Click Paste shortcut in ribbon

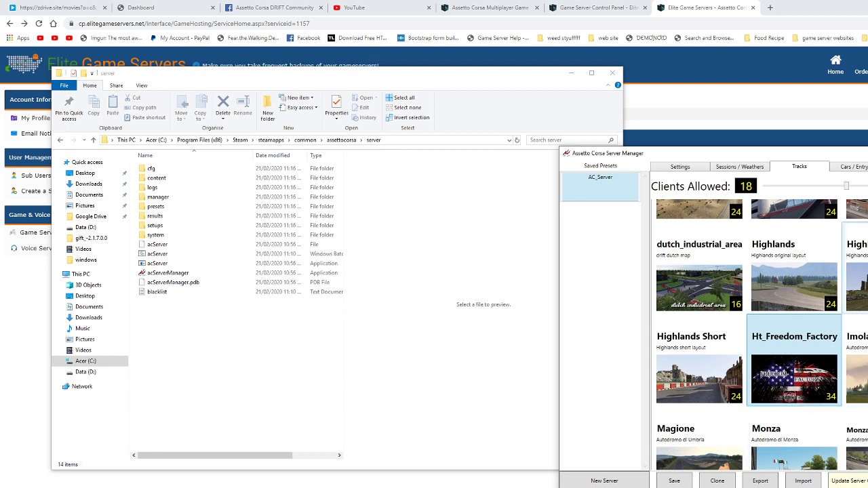coord(145,117)
